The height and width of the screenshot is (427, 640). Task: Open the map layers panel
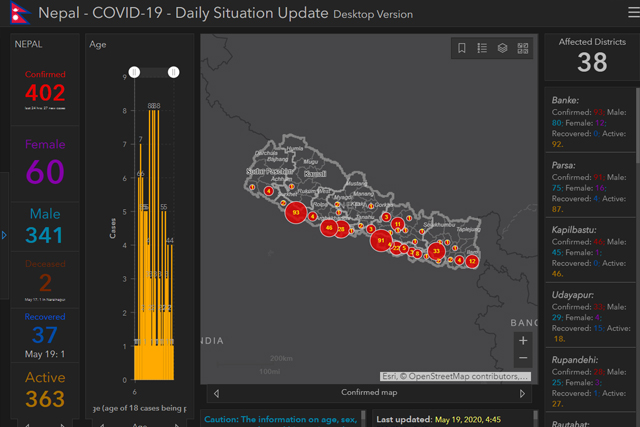coord(502,48)
